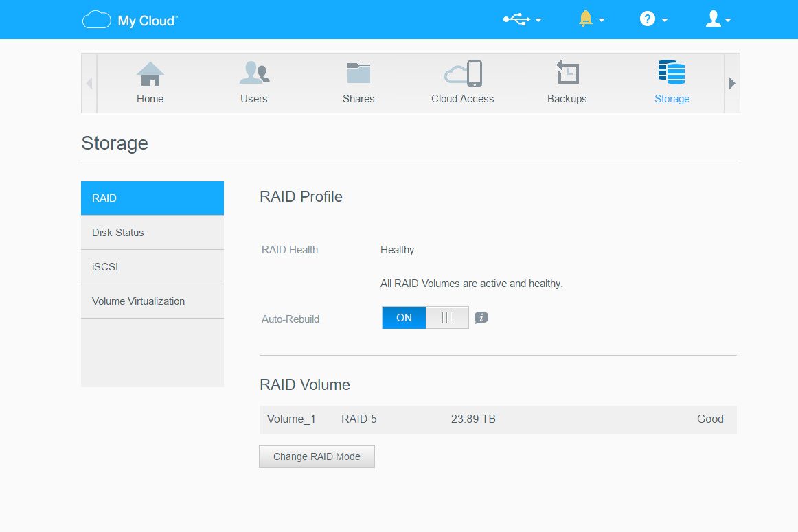Click the Backups navigation label
798x532 pixels.
click(x=567, y=99)
